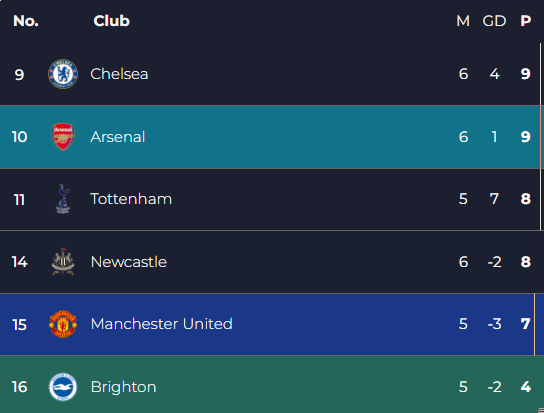Click the Manchester United crest
Viewport: 544px width, 413px height.
click(x=63, y=324)
